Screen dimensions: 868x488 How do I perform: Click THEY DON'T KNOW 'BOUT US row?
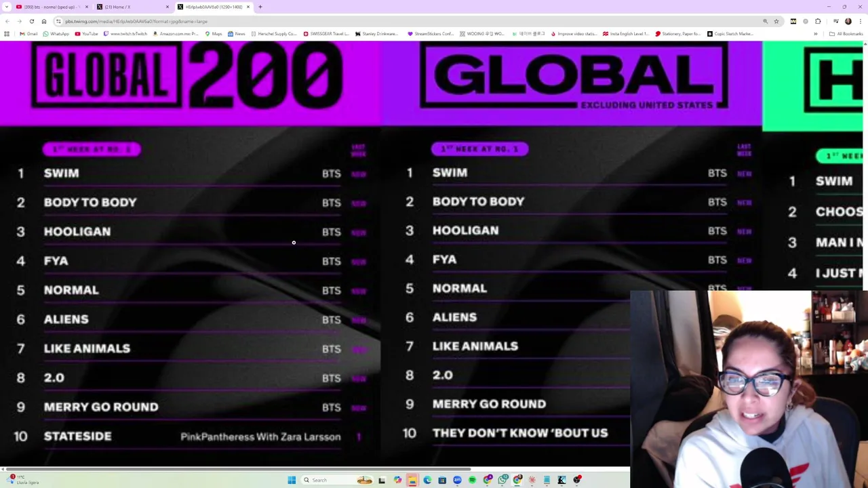coord(520,432)
